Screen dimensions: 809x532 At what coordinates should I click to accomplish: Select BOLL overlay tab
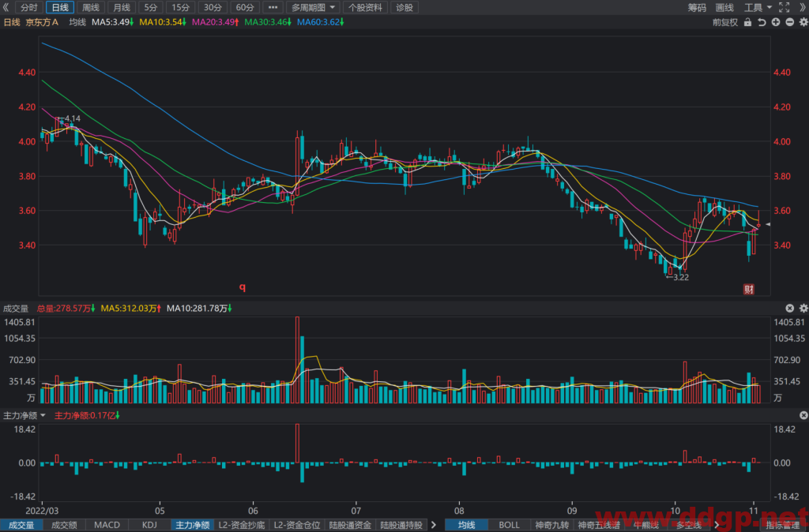point(510,525)
